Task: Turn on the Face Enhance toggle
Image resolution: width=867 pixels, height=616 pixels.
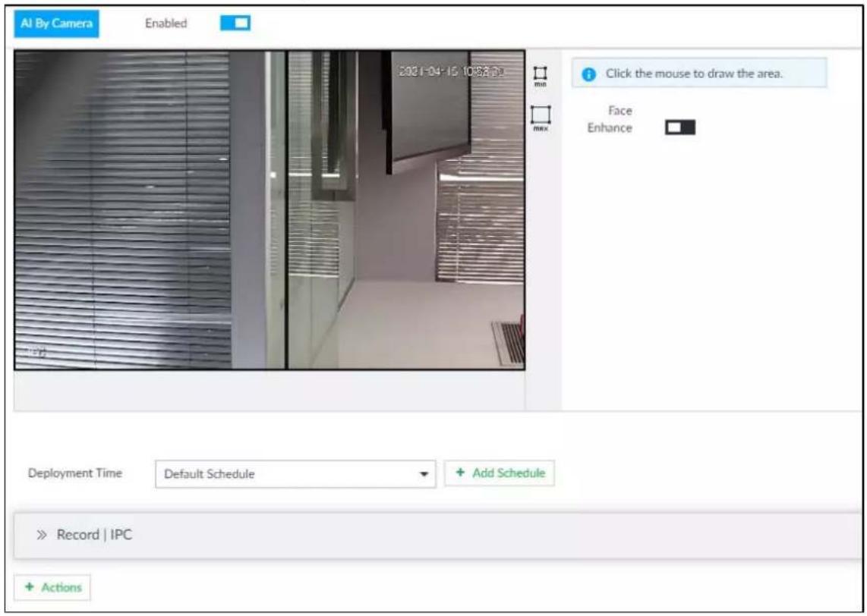Action: (679, 127)
